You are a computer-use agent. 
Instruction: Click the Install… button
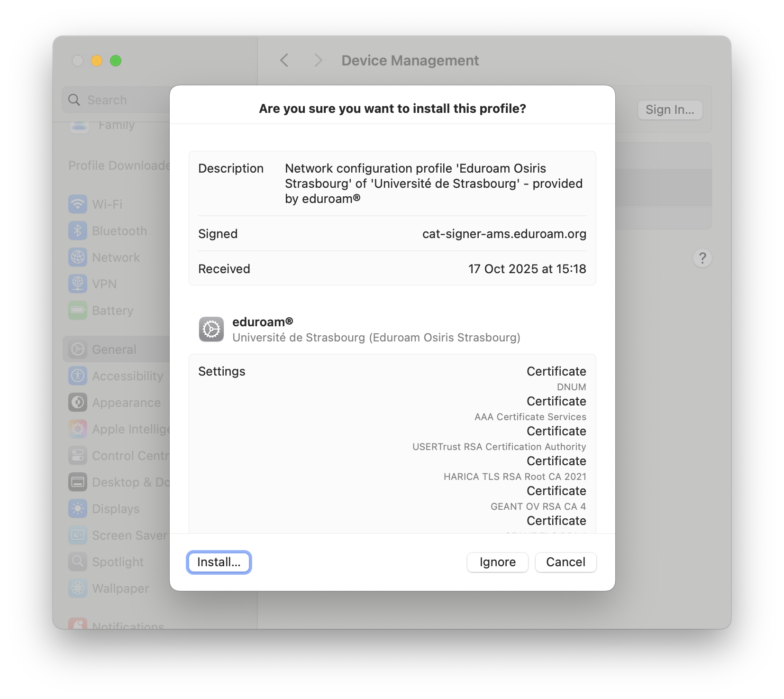click(219, 562)
